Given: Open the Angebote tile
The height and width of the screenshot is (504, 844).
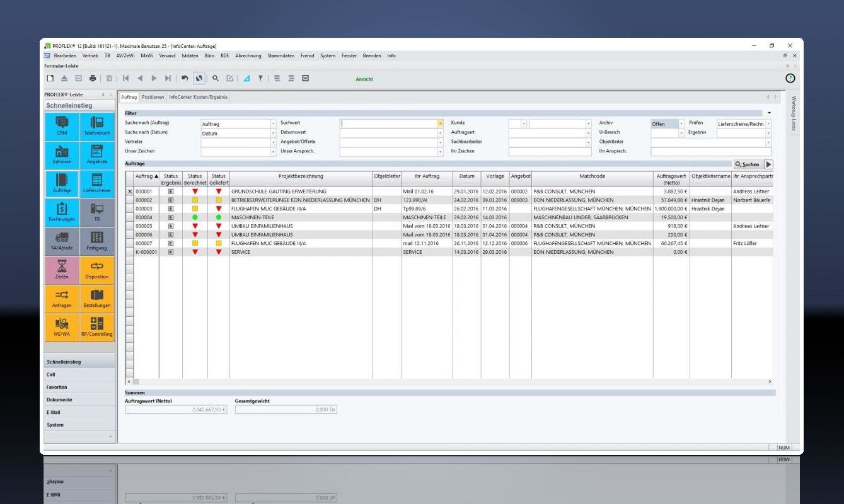Looking at the screenshot, I should (97, 155).
